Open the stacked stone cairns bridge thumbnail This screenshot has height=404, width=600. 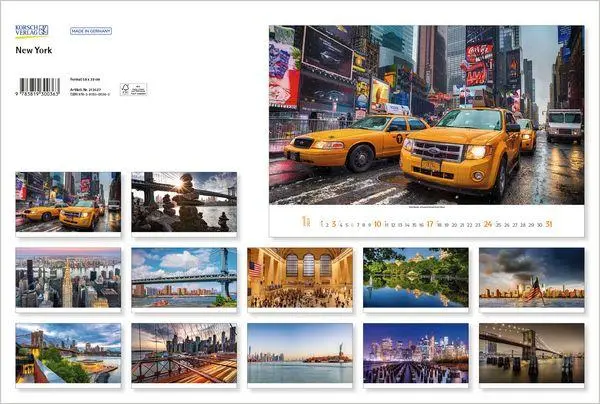point(184,202)
